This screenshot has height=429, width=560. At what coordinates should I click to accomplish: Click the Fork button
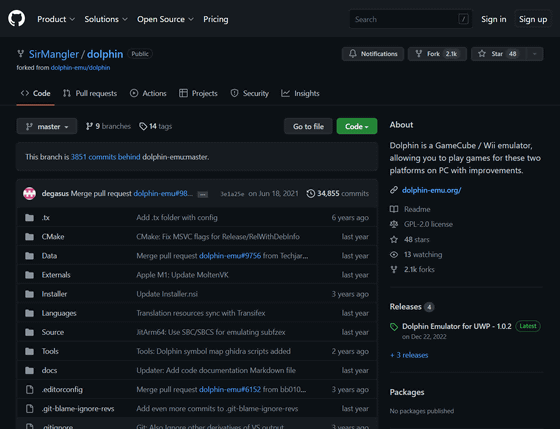(x=437, y=54)
